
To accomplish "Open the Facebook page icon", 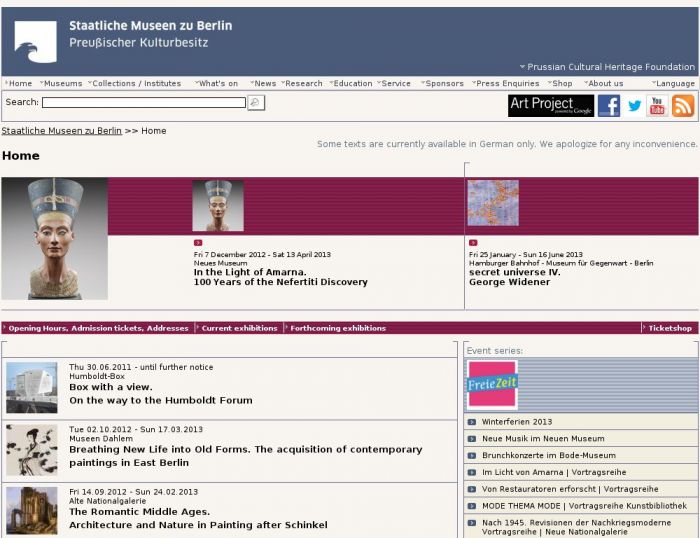I will point(609,106).
